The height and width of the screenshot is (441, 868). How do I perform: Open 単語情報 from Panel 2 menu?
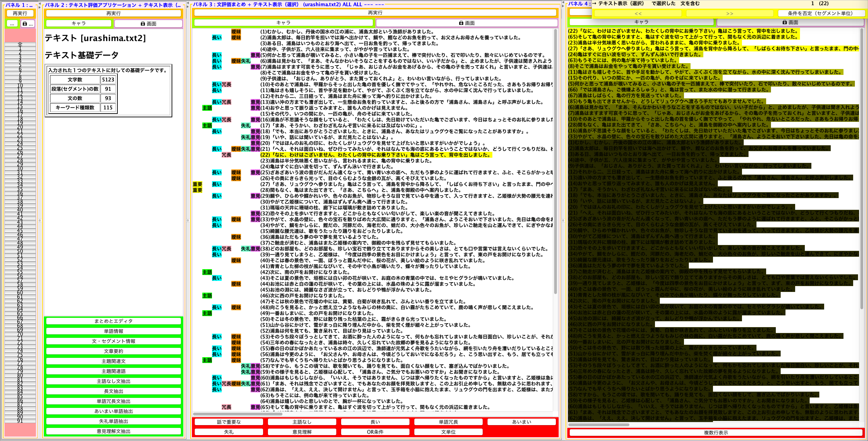114,331
